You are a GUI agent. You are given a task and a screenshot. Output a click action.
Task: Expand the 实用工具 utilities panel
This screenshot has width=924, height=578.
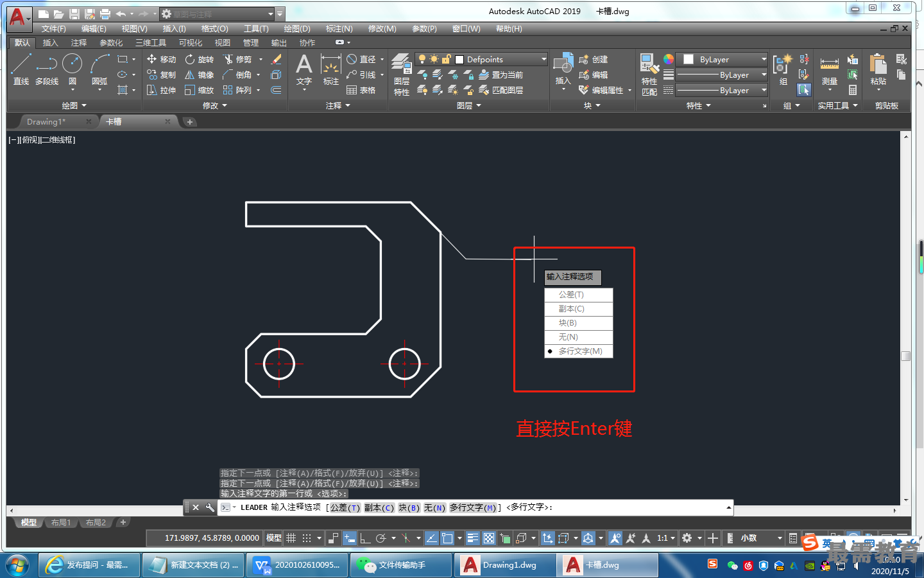pyautogui.click(x=837, y=105)
